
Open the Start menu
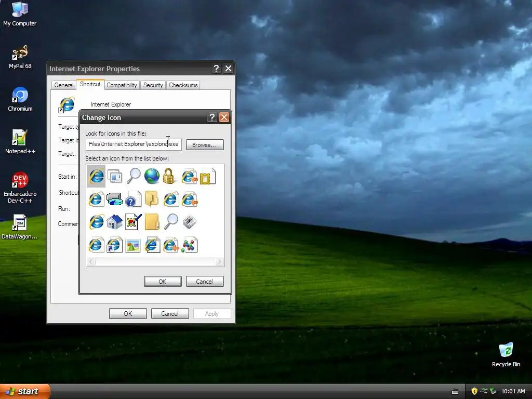25,391
